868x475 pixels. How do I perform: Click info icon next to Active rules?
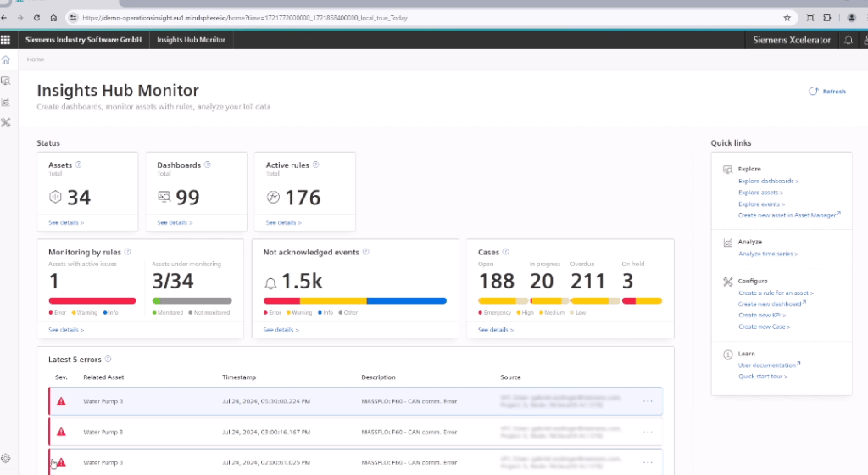(316, 165)
